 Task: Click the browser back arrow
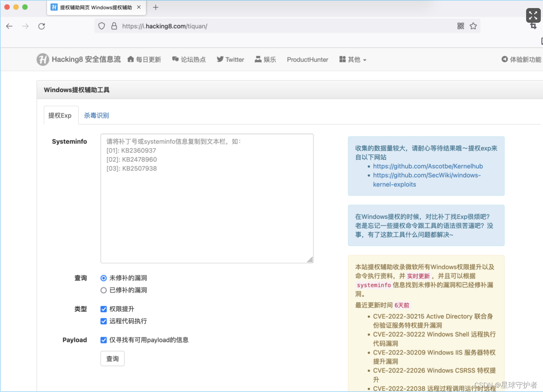point(9,26)
